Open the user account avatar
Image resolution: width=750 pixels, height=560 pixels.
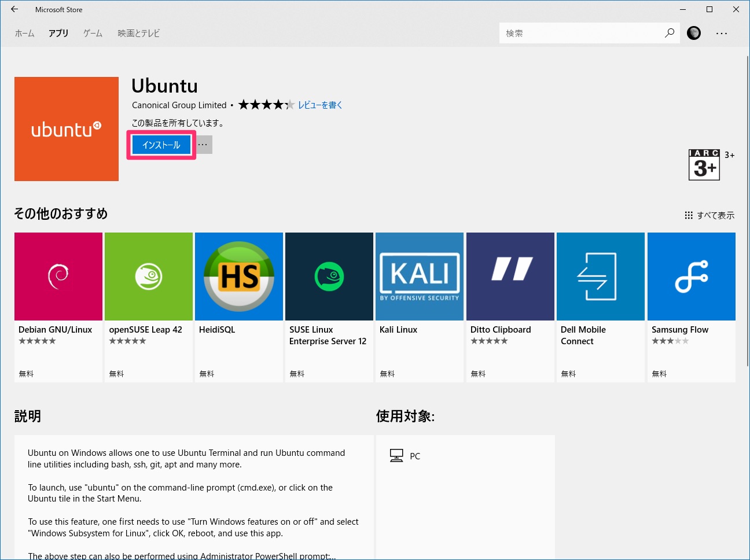694,33
